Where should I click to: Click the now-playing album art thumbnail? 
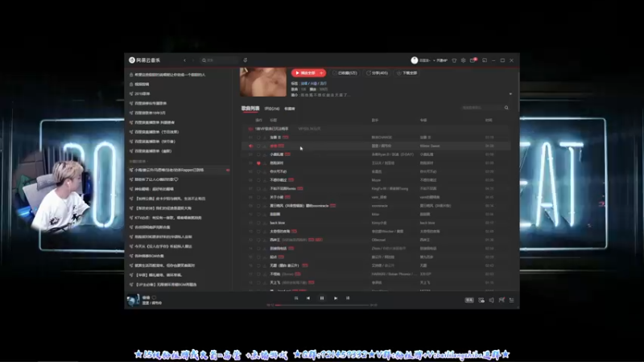pyautogui.click(x=133, y=300)
